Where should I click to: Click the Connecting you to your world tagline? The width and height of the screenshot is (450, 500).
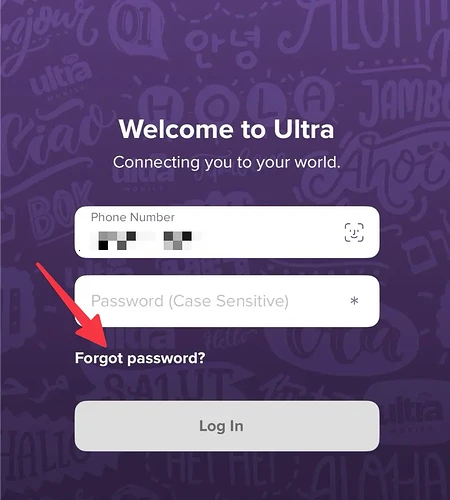(227, 162)
